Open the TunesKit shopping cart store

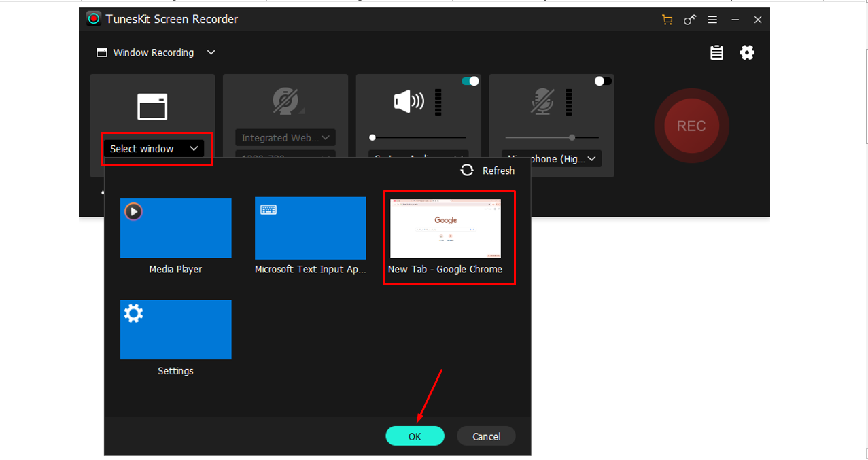[667, 20]
